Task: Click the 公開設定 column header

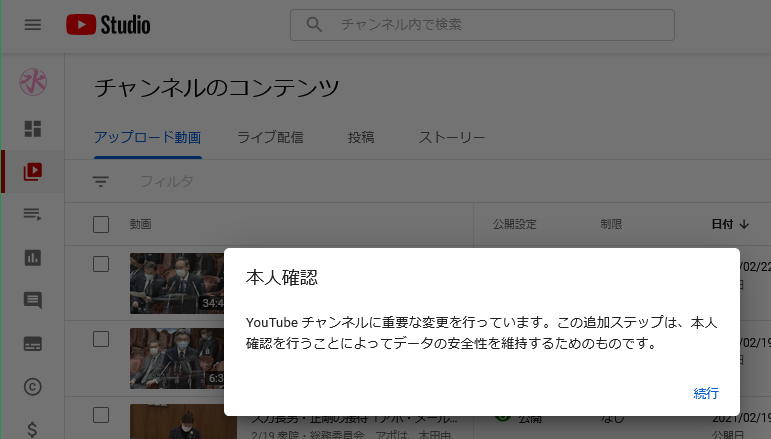Action: point(515,224)
